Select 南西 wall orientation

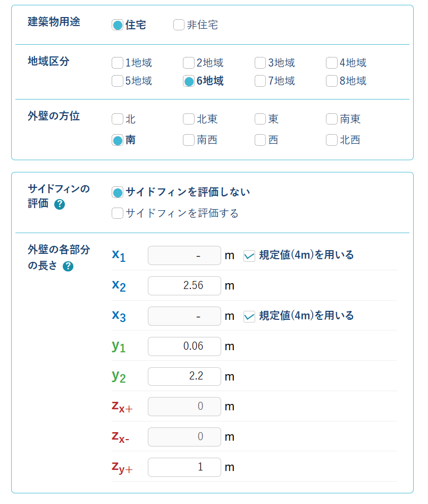click(189, 140)
